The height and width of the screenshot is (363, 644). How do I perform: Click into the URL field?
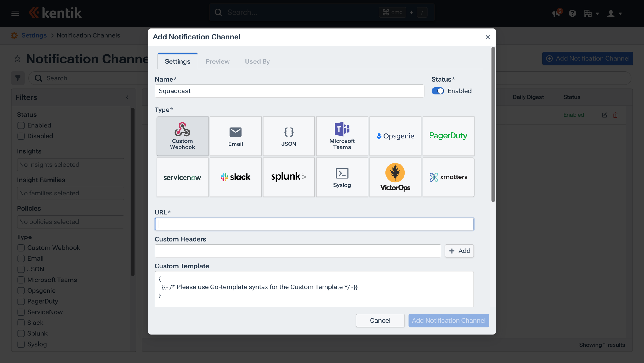point(314,224)
